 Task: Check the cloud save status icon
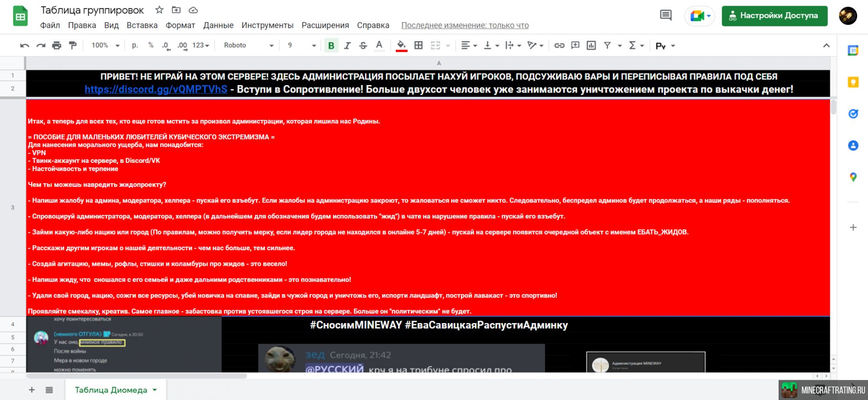pos(193,10)
